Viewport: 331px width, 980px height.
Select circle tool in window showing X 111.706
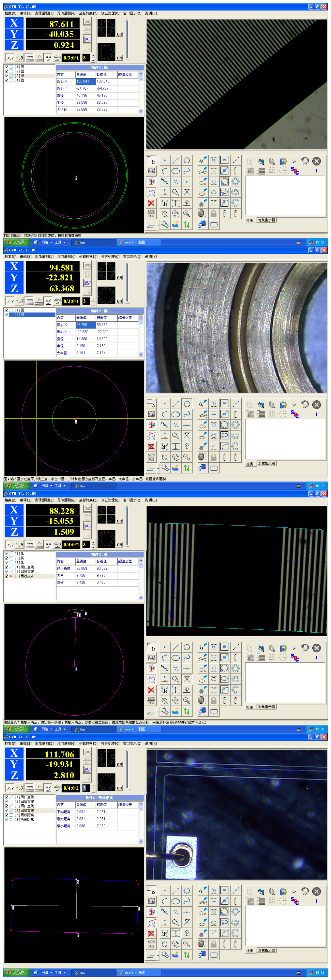pyautogui.click(x=186, y=891)
